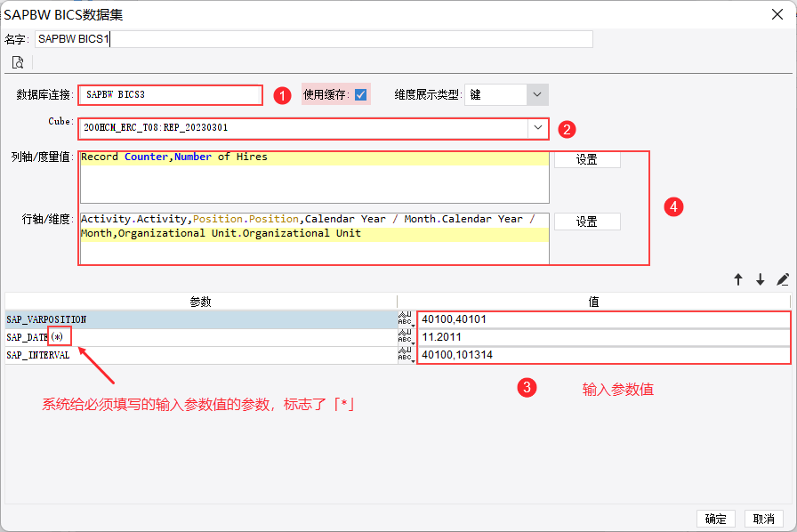
Task: Click the 参数 column header
Action: pyautogui.click(x=201, y=302)
